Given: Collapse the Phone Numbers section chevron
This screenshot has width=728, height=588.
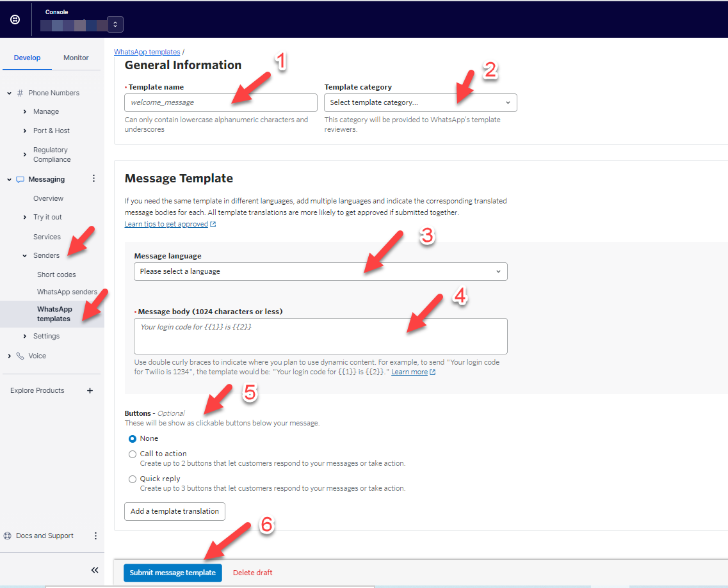Looking at the screenshot, I should pos(10,93).
